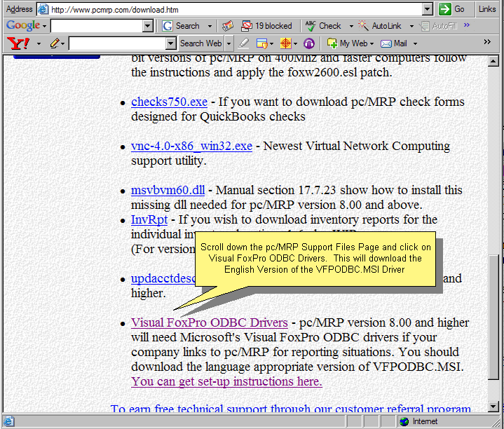Show more Google toolbar buttons chevron
504x429 pixels.
[467, 25]
